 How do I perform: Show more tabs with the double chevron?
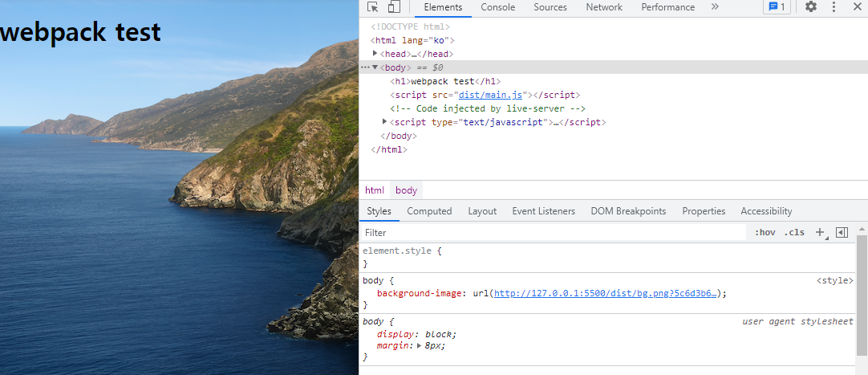coord(715,6)
